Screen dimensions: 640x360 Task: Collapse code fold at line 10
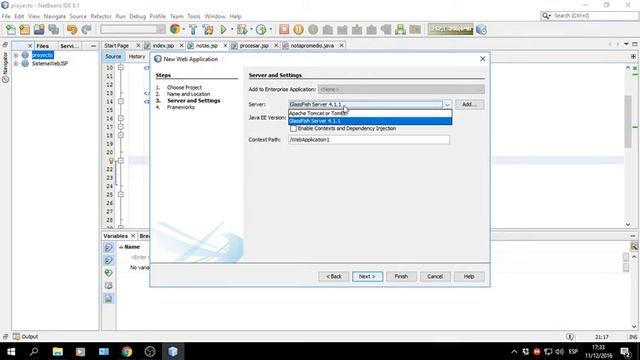[121, 67]
